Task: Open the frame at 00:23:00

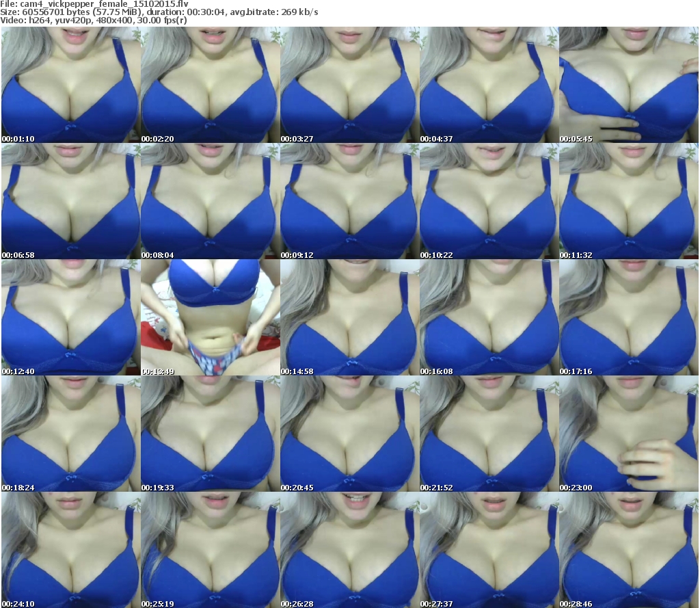Action: (629, 434)
